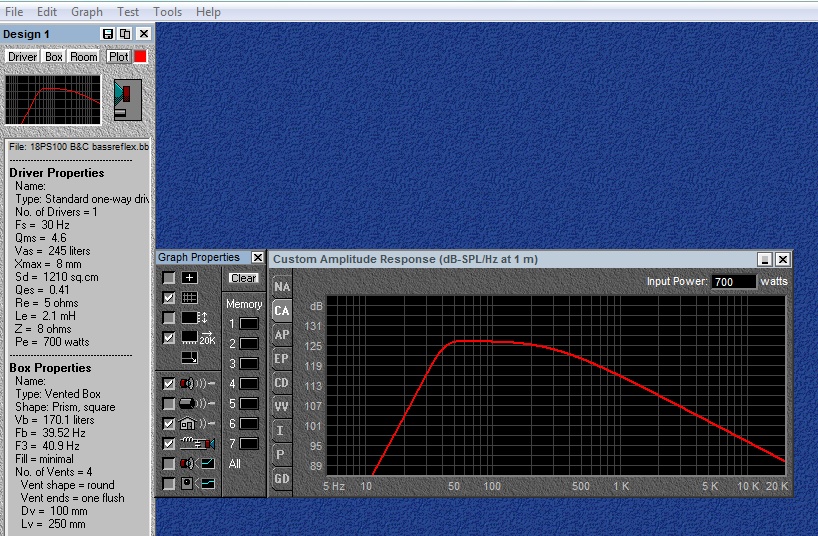The height and width of the screenshot is (536, 818).
Task: Click the coil and speaker filter icon
Action: click(x=197, y=444)
